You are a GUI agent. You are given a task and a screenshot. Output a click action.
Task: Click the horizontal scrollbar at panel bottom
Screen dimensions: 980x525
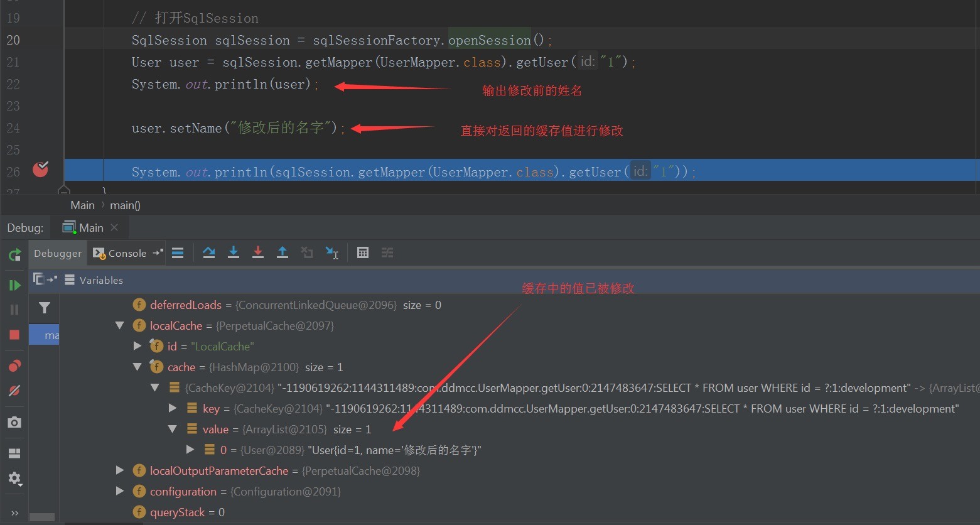pos(42,517)
